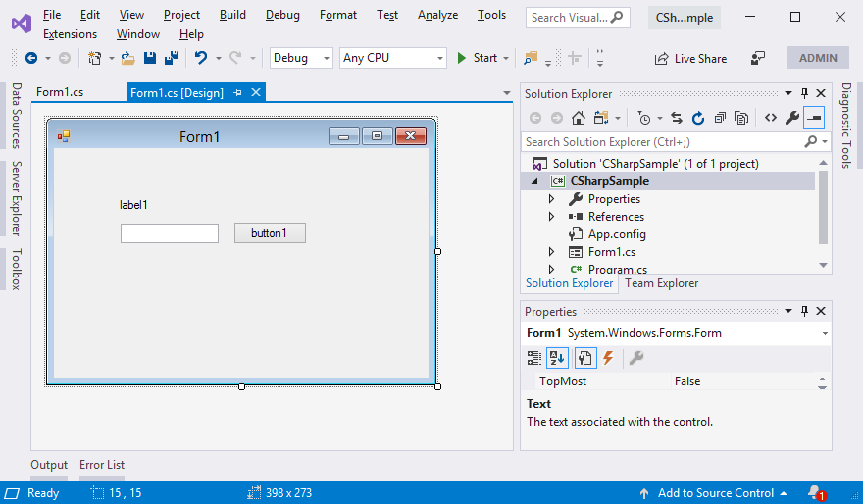The height and width of the screenshot is (504, 863).
Task: Switch to the Form1.cs code tab
Action: [x=60, y=92]
